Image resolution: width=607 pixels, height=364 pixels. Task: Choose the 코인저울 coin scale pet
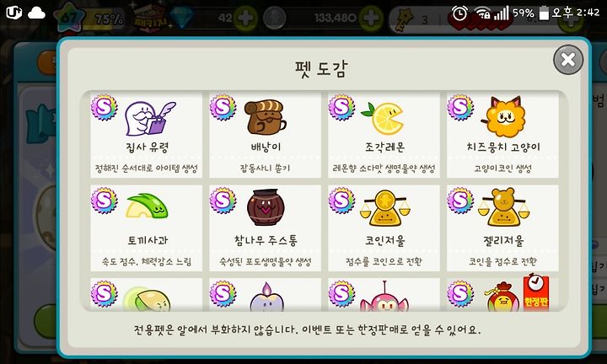(x=384, y=208)
